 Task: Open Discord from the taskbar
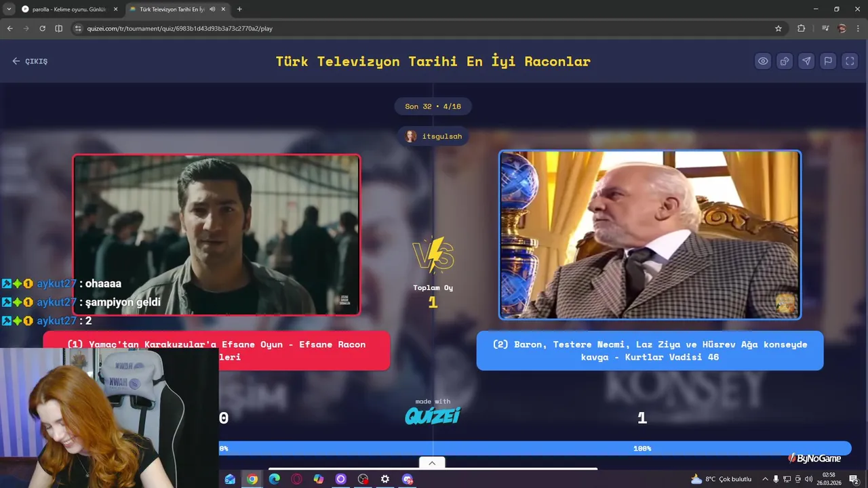tap(408, 479)
